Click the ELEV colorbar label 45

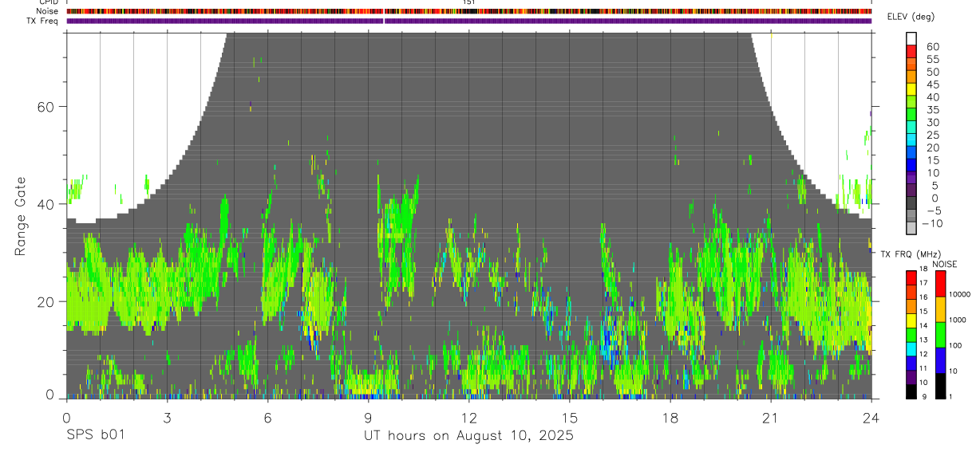[x=933, y=85]
